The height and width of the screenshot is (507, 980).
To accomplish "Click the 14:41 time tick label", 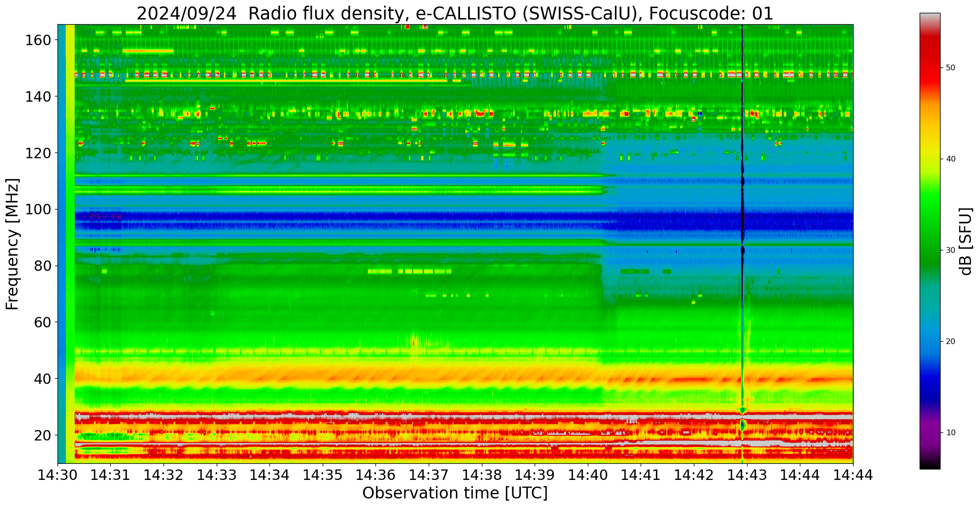I will [641, 475].
